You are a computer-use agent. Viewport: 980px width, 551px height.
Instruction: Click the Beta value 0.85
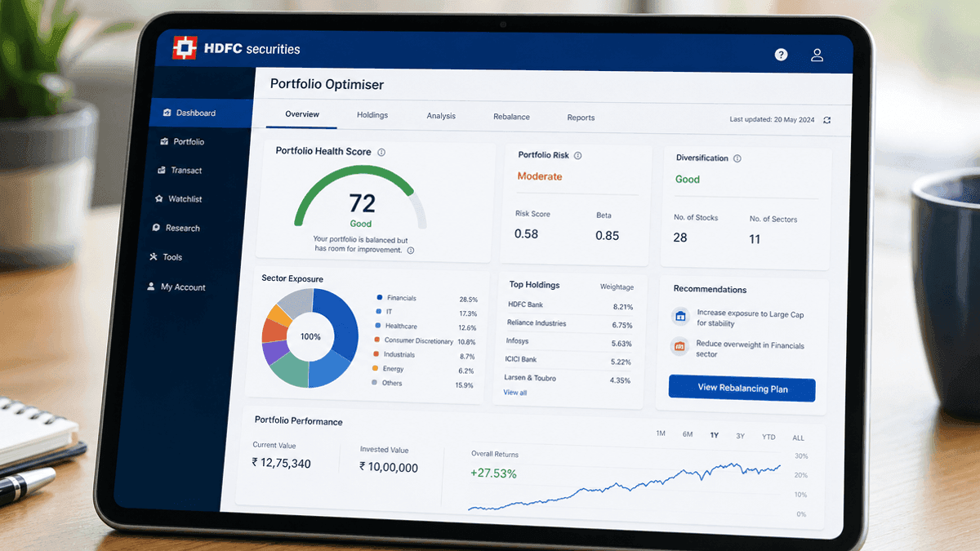607,235
